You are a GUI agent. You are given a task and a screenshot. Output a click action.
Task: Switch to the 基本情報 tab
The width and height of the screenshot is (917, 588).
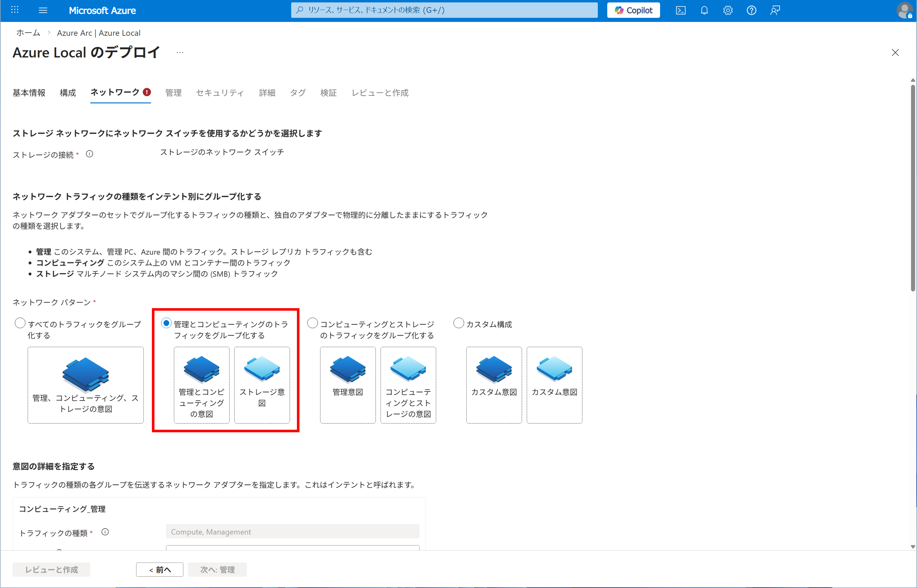[29, 93]
